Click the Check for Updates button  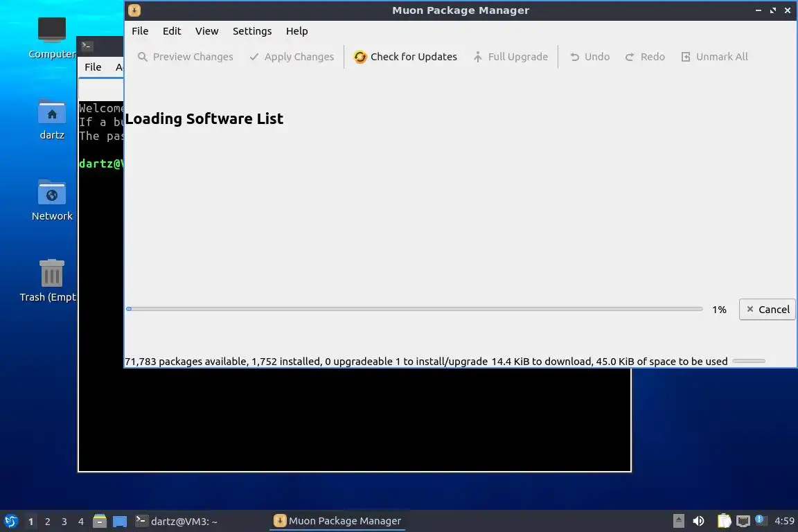tap(406, 57)
